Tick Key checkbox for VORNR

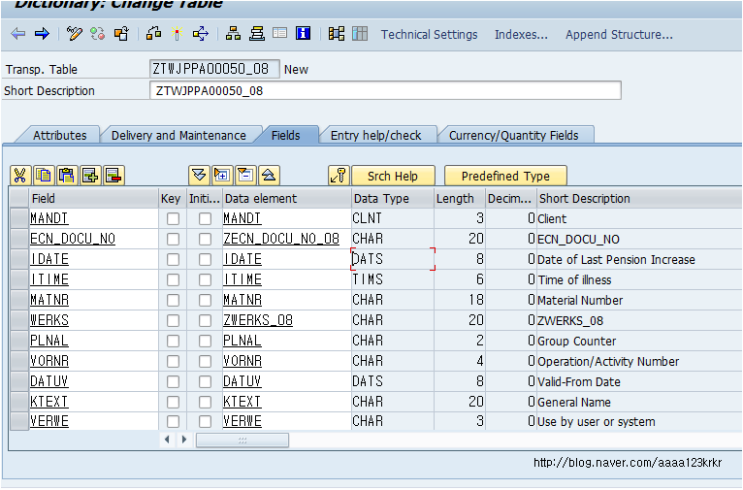173,361
